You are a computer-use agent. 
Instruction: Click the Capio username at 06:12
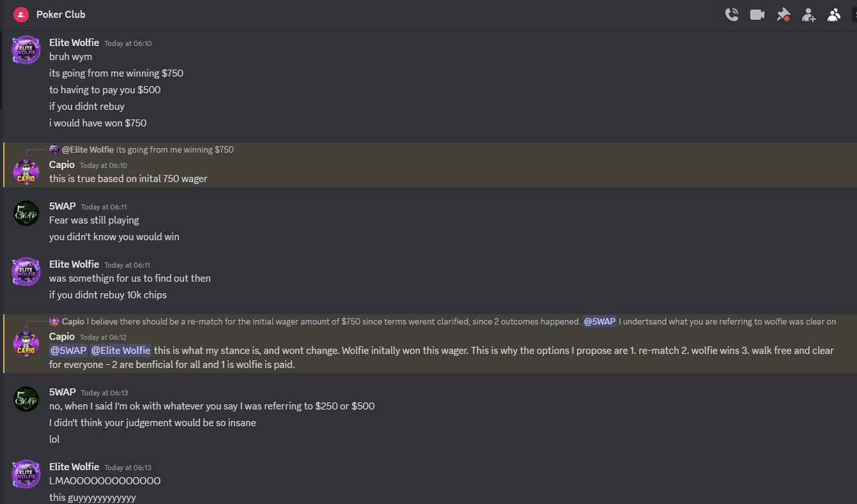pyautogui.click(x=62, y=336)
